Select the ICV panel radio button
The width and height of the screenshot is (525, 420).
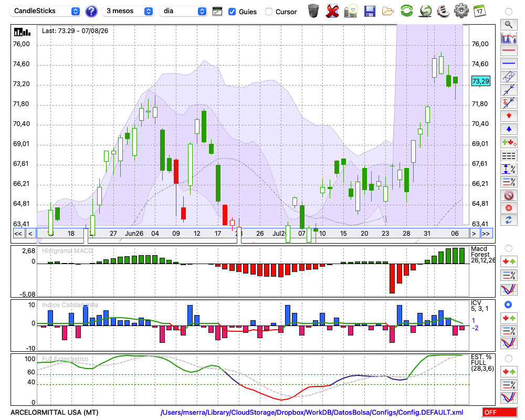pos(508,304)
